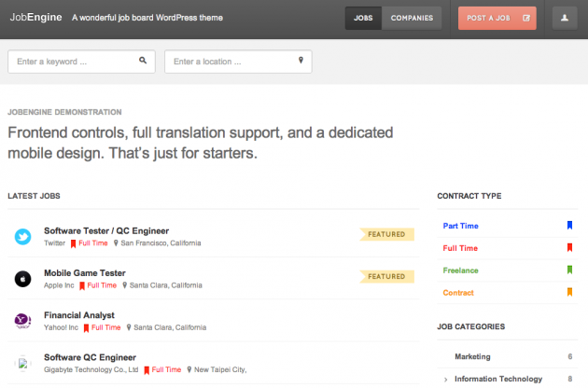Click the Yahoo! Inc company name

click(61, 327)
